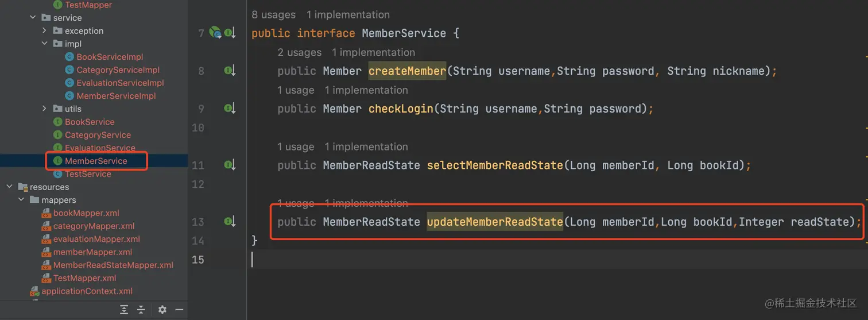The width and height of the screenshot is (868, 320).
Task: Open CategoryService interface file
Action: tap(98, 135)
